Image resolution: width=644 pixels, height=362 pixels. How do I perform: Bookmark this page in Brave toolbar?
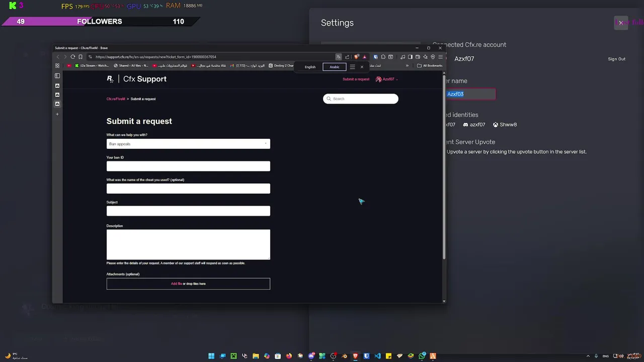[80, 57]
